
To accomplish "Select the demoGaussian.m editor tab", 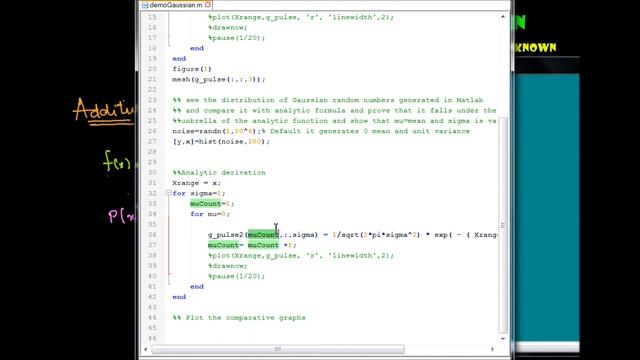I will pyautogui.click(x=176, y=5).
